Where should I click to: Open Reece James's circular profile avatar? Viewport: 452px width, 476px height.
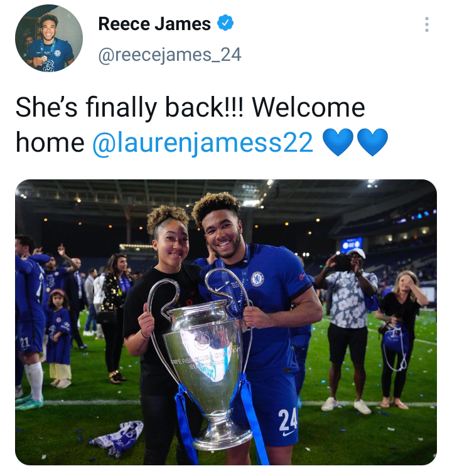(x=49, y=38)
